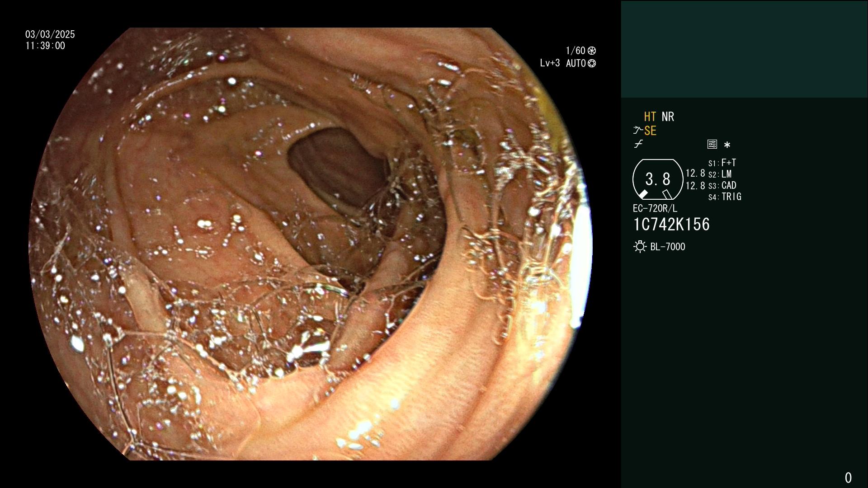Click the light source lamp icon
Screen dimensions: 868x488
(640, 247)
